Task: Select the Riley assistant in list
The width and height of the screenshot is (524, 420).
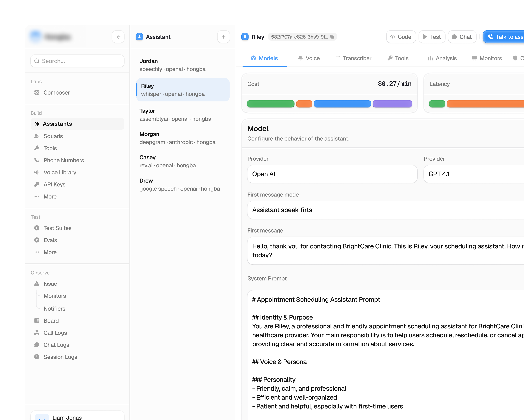Action: 183,90
